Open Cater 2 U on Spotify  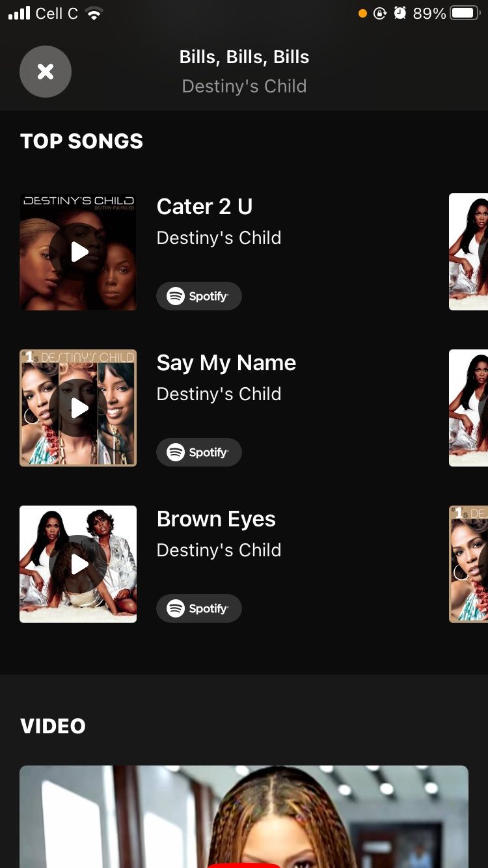click(199, 296)
